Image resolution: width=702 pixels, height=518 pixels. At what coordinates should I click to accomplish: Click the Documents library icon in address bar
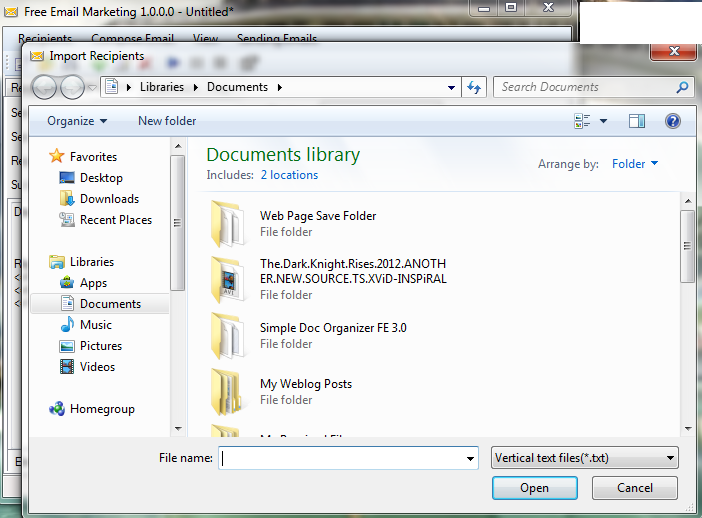[111, 86]
